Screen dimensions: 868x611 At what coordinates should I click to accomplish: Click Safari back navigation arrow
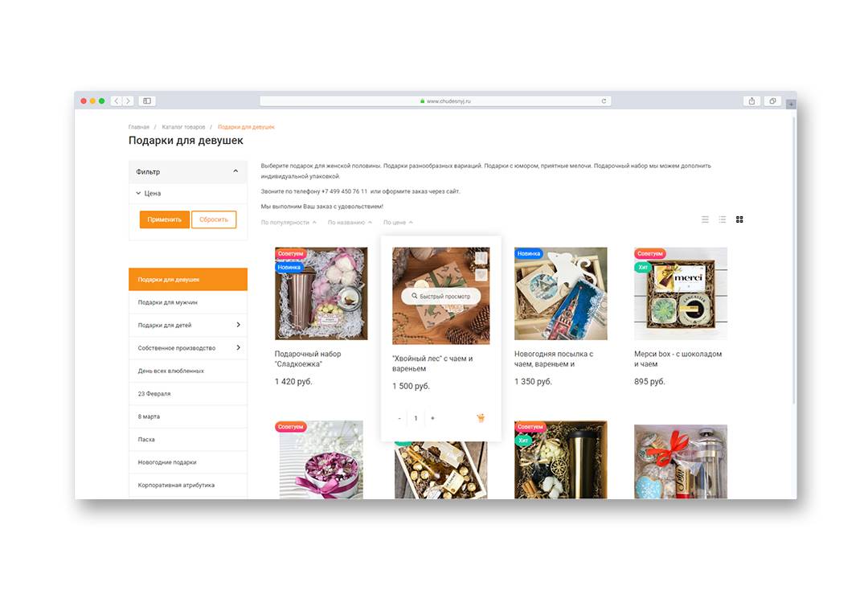(117, 100)
